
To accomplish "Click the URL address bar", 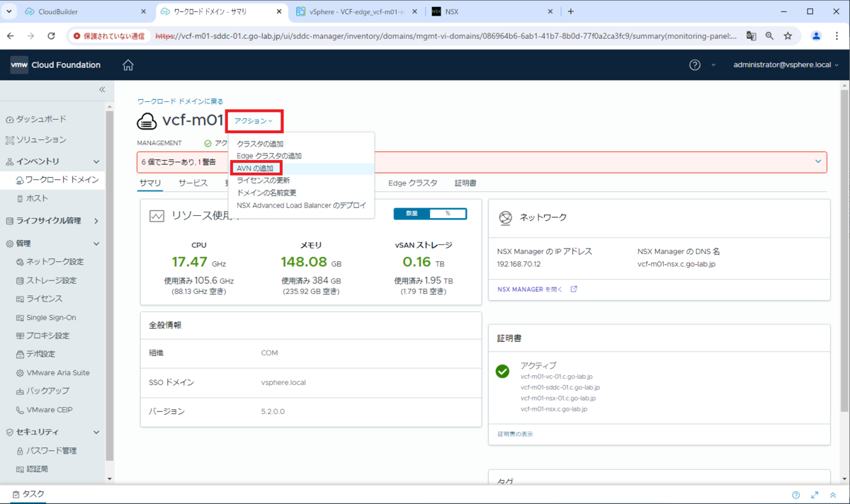I will point(446,35).
